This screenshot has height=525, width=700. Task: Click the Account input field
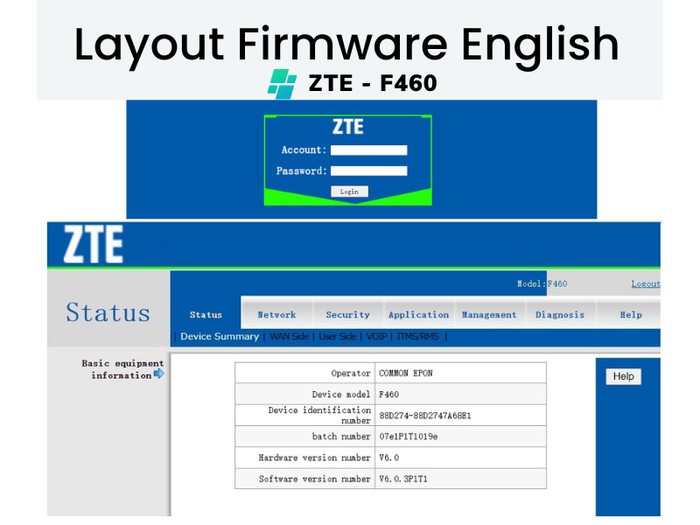pos(369,150)
